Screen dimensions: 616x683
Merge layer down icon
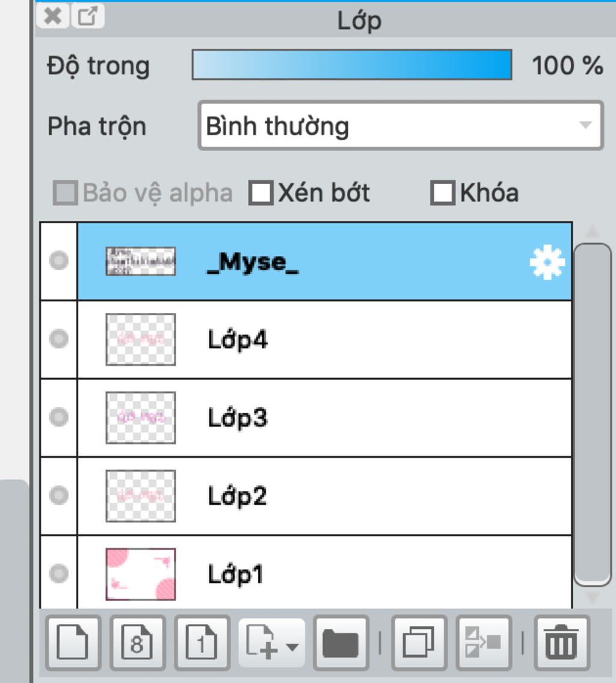(x=483, y=643)
